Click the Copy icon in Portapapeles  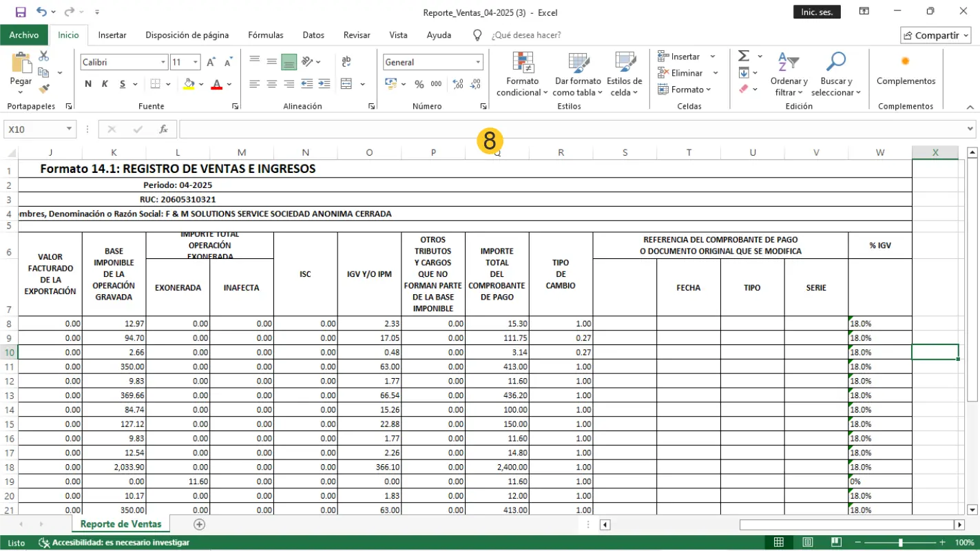44,72
